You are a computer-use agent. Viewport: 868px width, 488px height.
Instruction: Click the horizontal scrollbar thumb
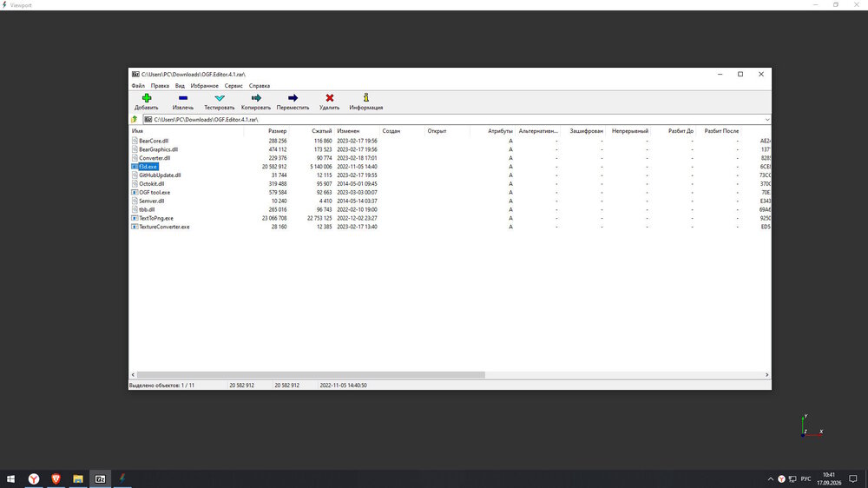point(311,375)
